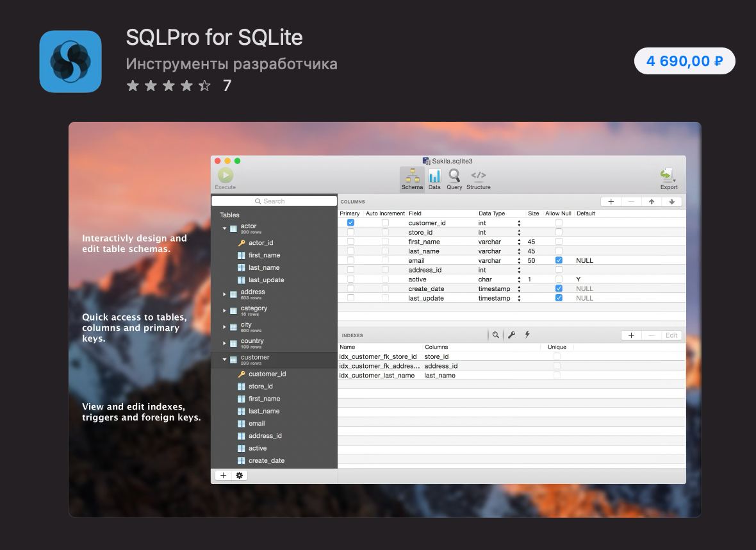Open the sidebar gear settings menu
This screenshot has height=550, width=756.
coord(239,475)
